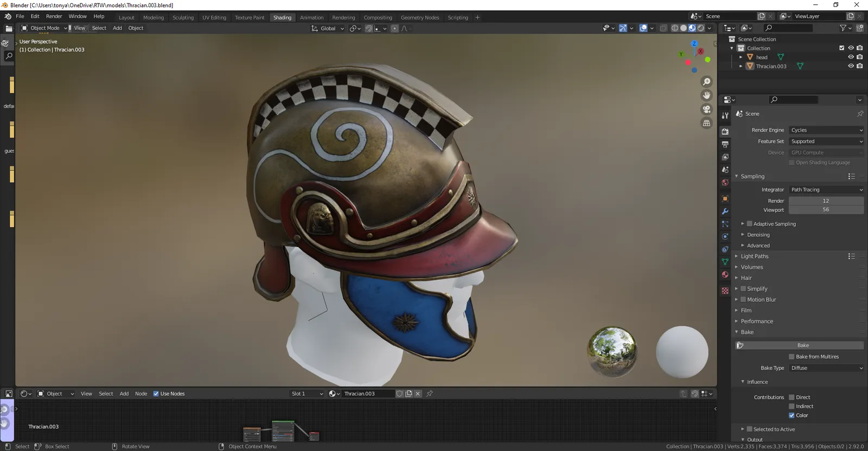Viewport: 868px width, 451px height.
Task: Expand the Performance panel
Action: click(x=757, y=321)
